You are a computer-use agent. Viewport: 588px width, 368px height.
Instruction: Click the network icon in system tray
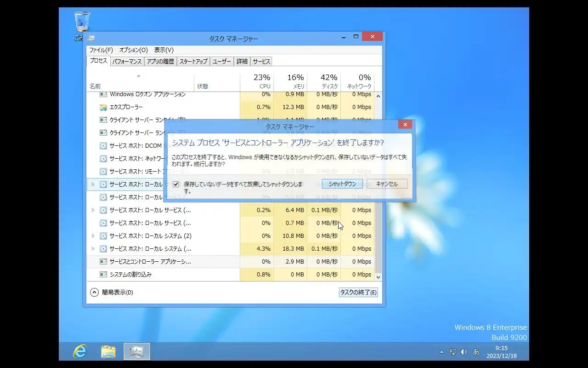click(453, 352)
